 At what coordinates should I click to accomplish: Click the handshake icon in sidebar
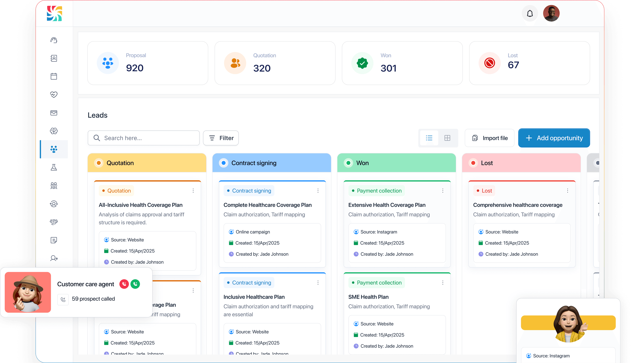coord(54,222)
